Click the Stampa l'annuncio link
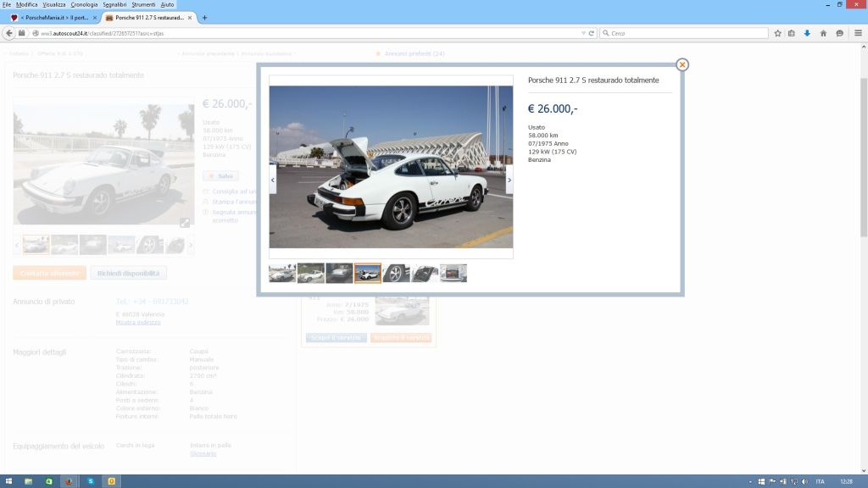The width and height of the screenshot is (868, 488). [234, 202]
